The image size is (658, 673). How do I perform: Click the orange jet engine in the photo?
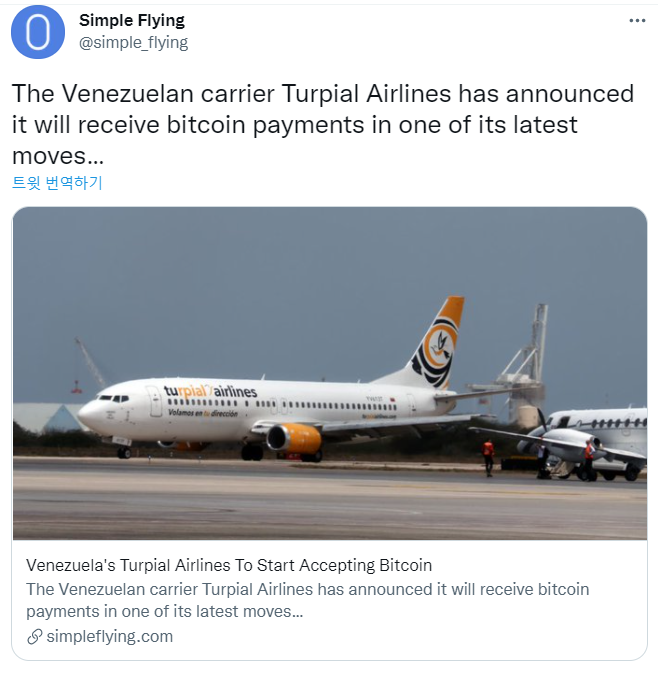coord(294,438)
